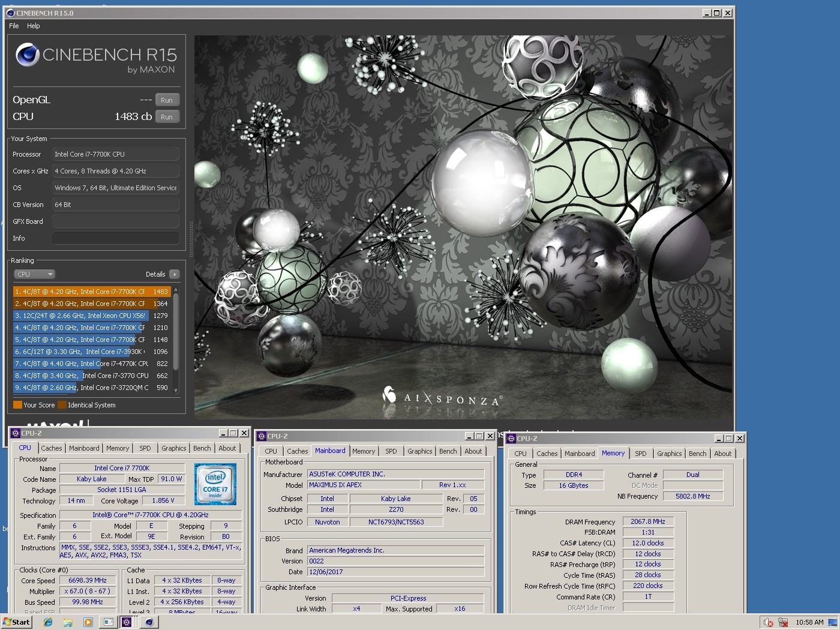Select ranking row 6 Core i7-3930K
The image size is (840, 630).
point(92,352)
